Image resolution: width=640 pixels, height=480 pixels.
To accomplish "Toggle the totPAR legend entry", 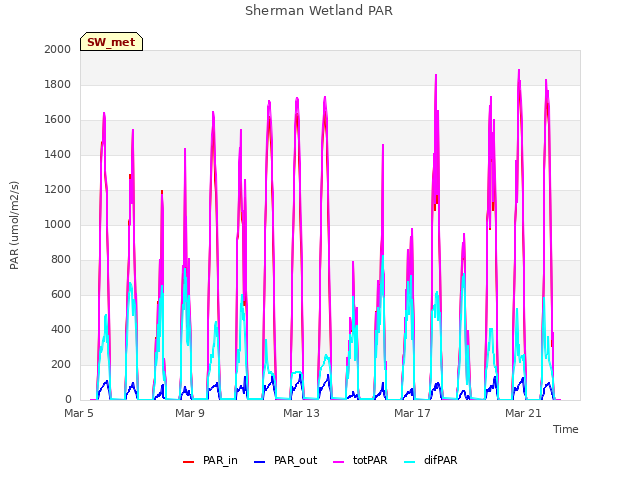I will 360,460.
